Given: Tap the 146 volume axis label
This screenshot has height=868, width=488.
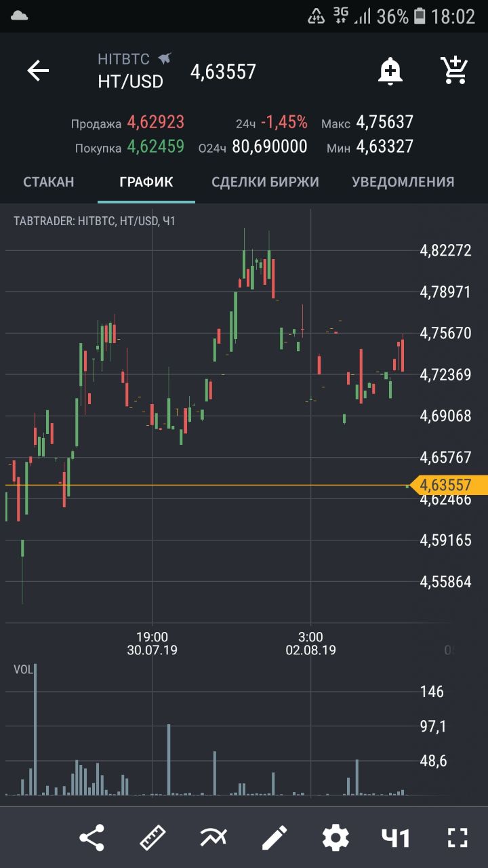Looking at the screenshot, I should [x=432, y=692].
